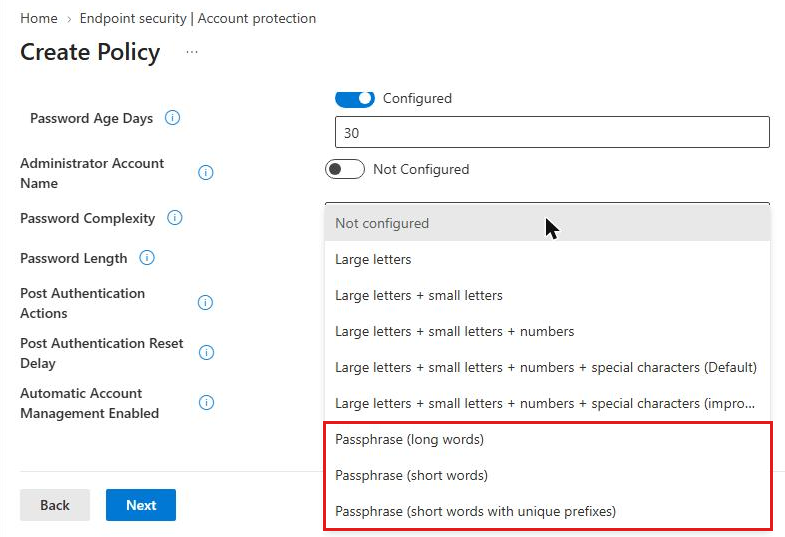The image size is (785, 537).
Task: Click the Next button
Action: click(x=141, y=505)
